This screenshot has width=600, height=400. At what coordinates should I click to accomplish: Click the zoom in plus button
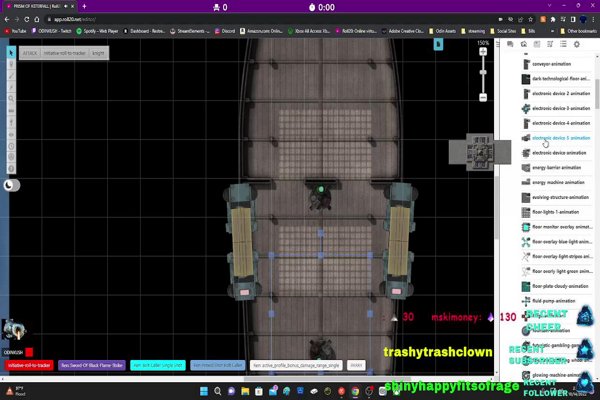point(483,52)
